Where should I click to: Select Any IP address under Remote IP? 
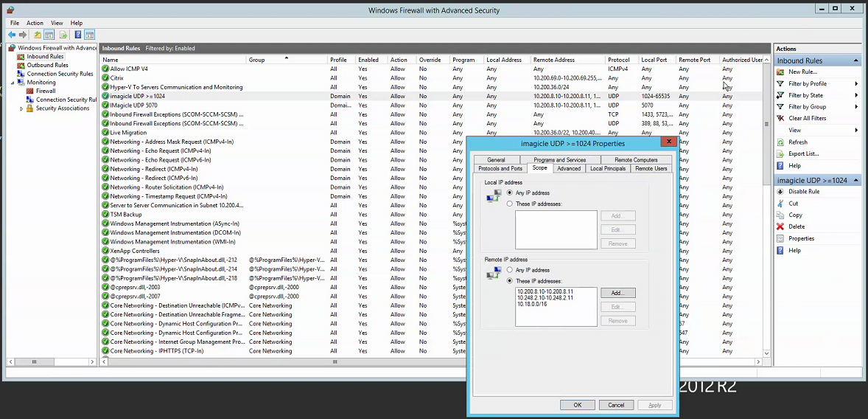pos(510,270)
